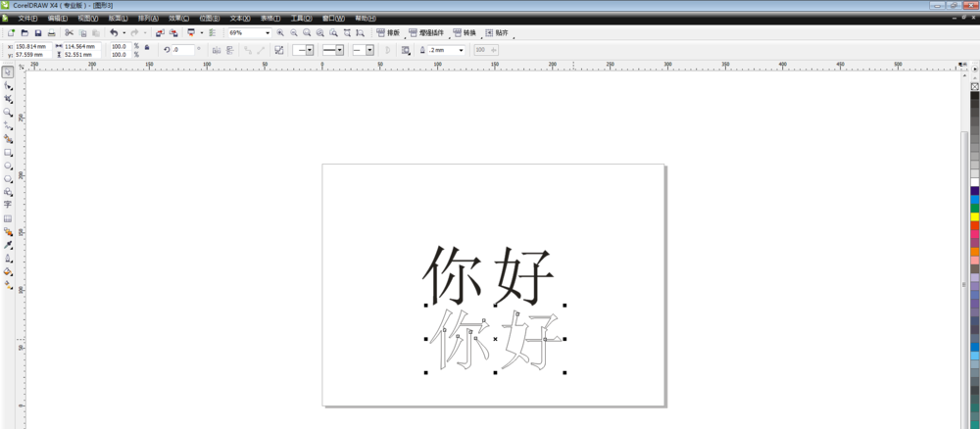Click the 转换 button
The height and width of the screenshot is (429, 980).
pyautogui.click(x=465, y=32)
